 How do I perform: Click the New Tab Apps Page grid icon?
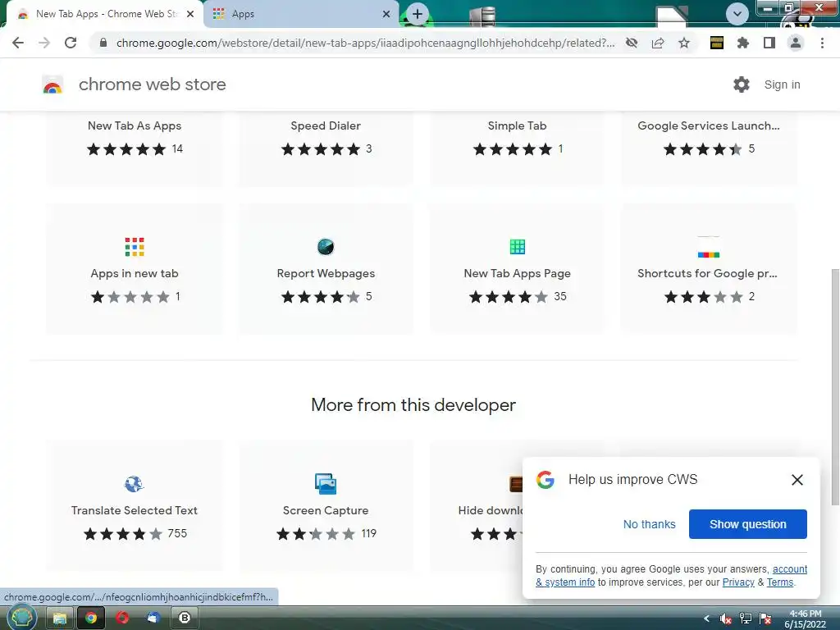[517, 247]
